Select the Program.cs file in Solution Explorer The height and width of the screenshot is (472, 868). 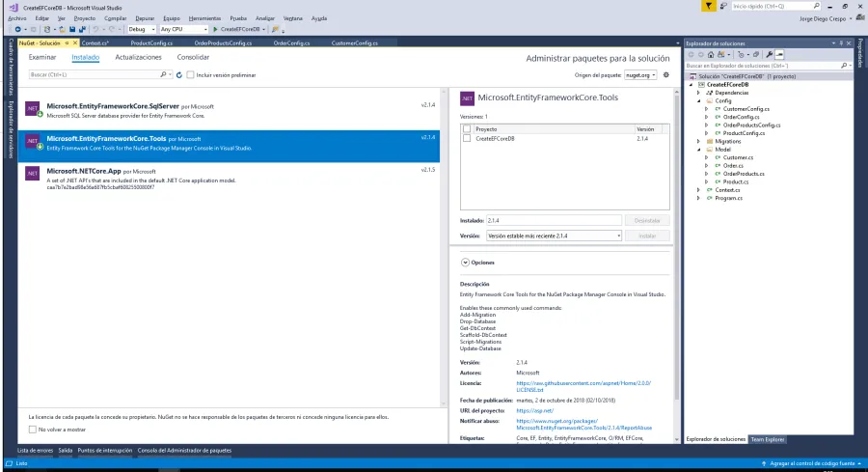coord(728,198)
